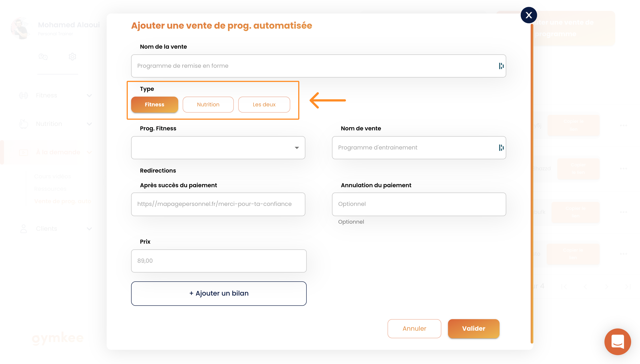This screenshot has height=364, width=640.
Task: Click the Nom de la vente input field
Action: click(318, 66)
